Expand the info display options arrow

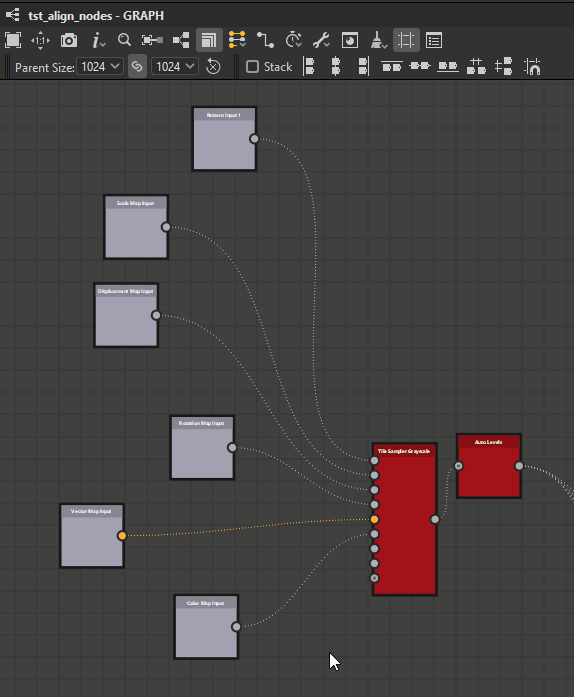point(103,44)
